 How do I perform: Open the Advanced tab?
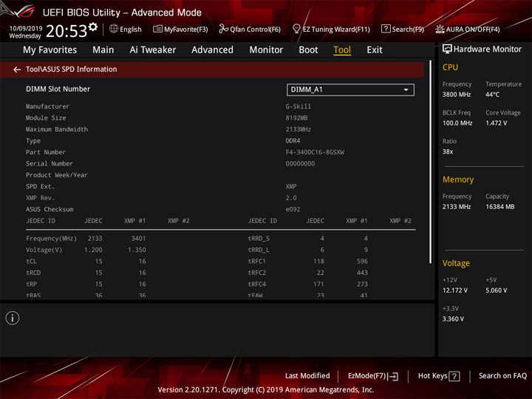212,50
